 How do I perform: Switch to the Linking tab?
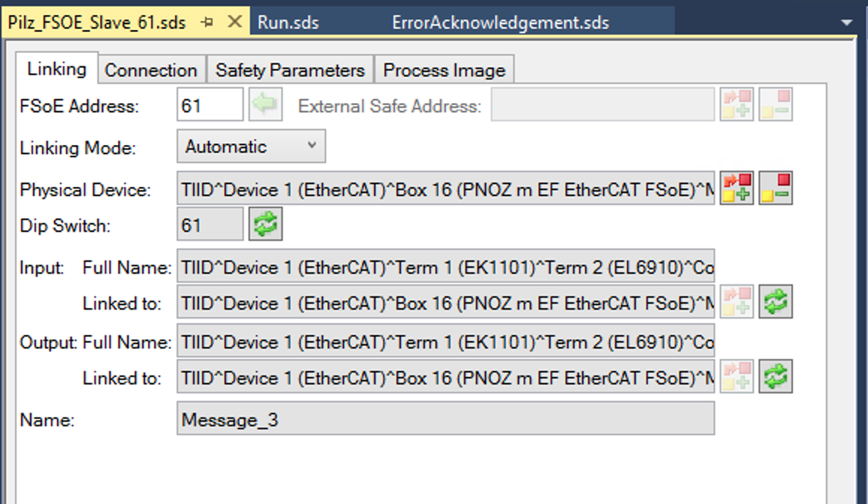coord(56,69)
